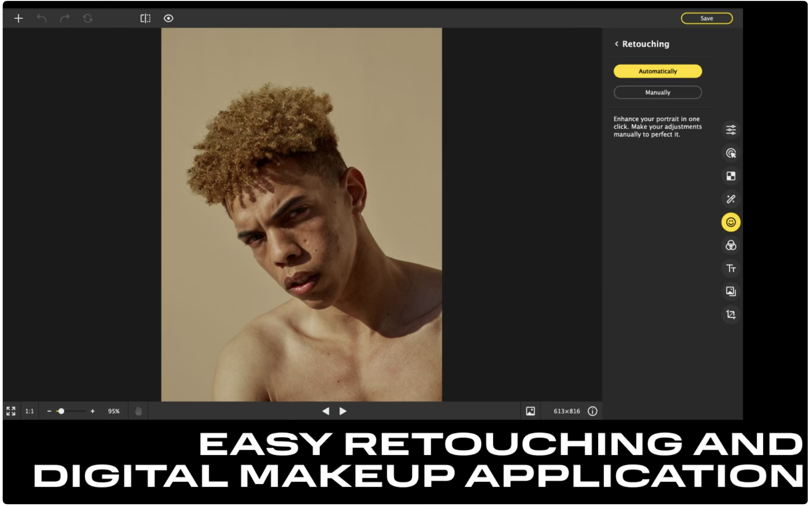Switch to Manually retouching mode
The image size is (812, 506).
tap(657, 92)
